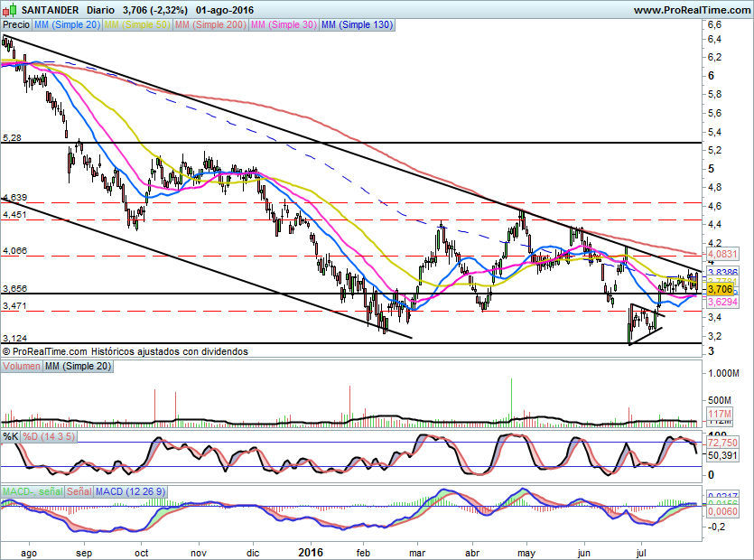The width and height of the screenshot is (754, 560).
Task: Click the 5,2 price axis label
Action: [x=714, y=151]
